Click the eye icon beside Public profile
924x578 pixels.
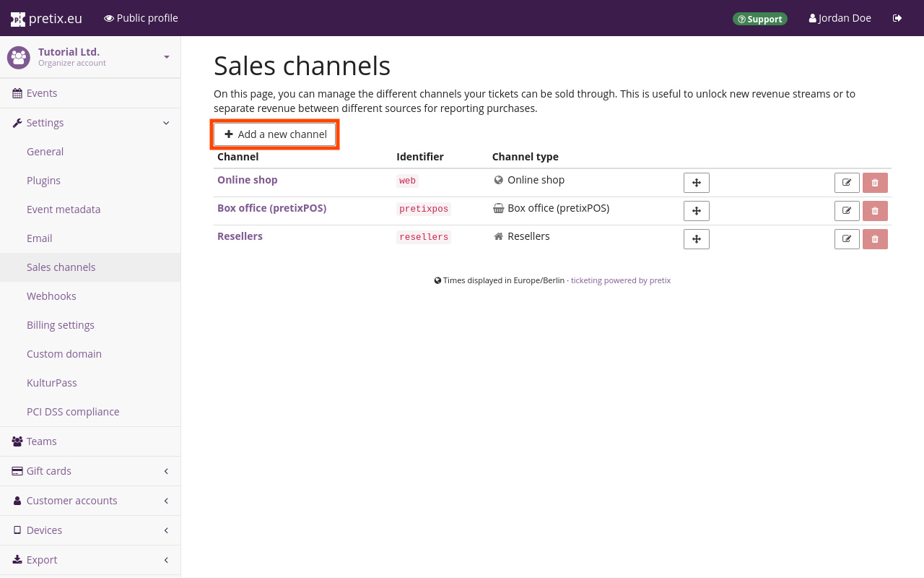[x=108, y=18]
